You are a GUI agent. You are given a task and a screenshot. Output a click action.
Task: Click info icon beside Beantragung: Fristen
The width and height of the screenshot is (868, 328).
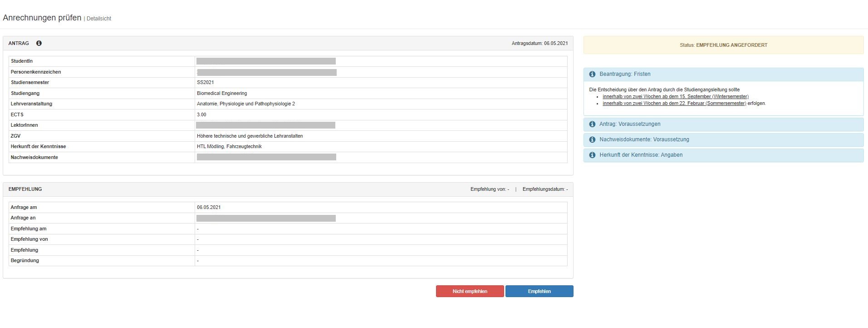coord(592,74)
